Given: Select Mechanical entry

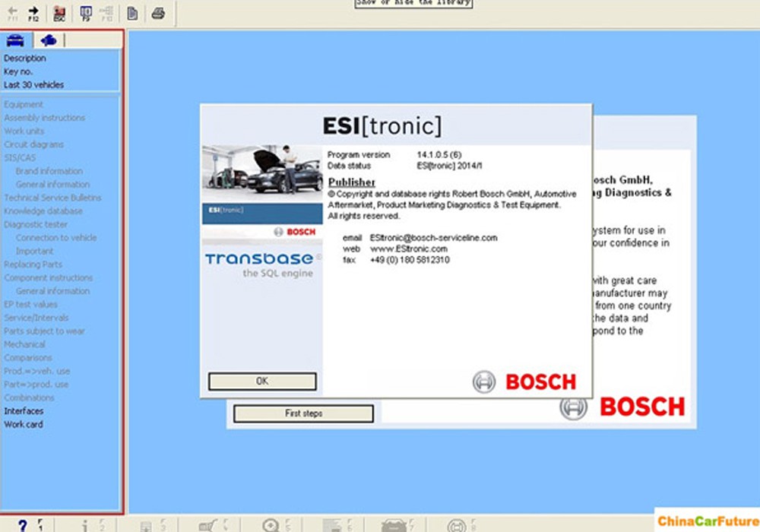Looking at the screenshot, I should tap(24, 344).
